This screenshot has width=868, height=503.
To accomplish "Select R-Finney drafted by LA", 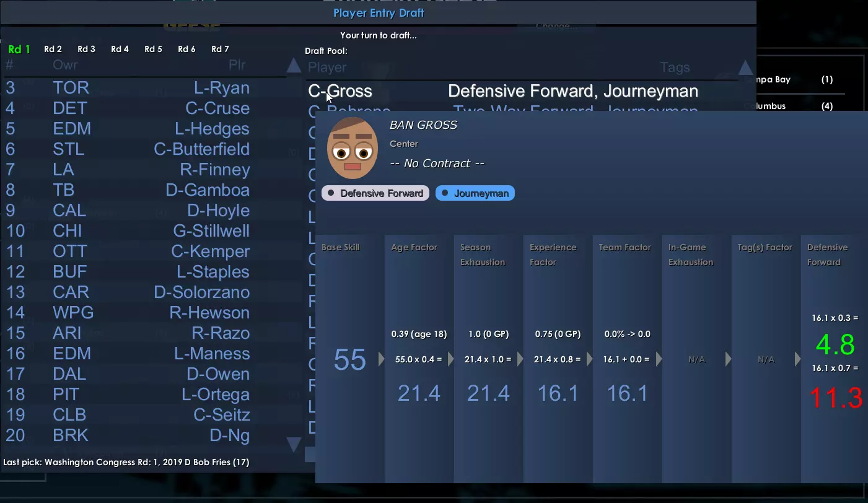I will click(x=215, y=170).
